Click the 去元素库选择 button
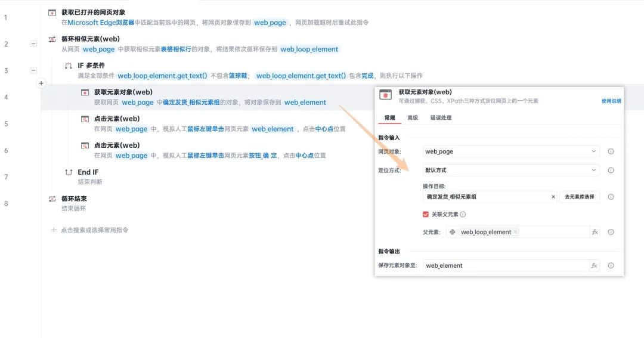 coord(579,197)
